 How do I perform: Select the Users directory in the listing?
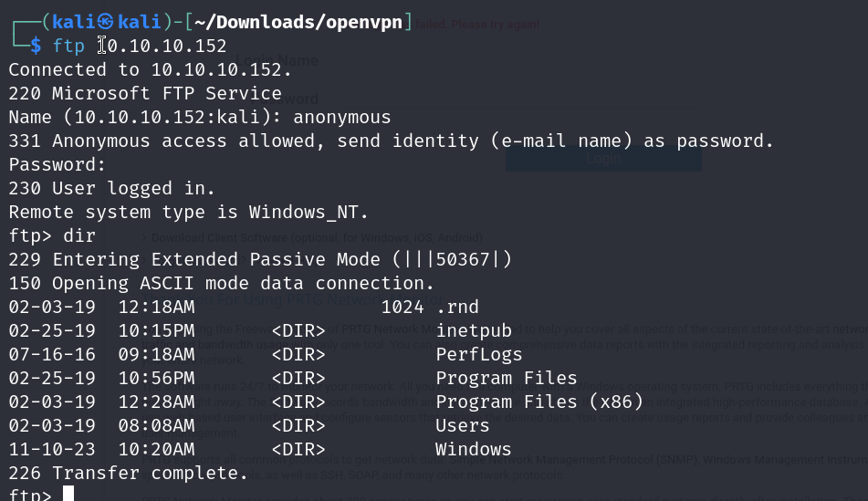tap(463, 425)
